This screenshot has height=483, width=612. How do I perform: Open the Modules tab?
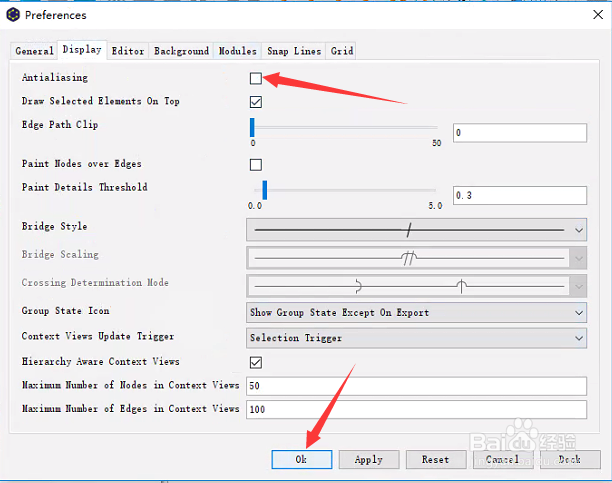pyautogui.click(x=237, y=51)
